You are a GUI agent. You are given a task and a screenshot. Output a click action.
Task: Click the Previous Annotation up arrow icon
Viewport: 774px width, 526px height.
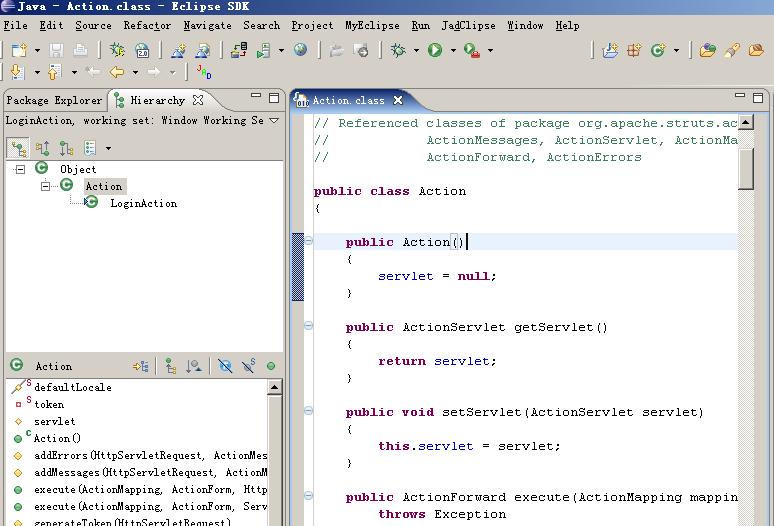pos(54,72)
